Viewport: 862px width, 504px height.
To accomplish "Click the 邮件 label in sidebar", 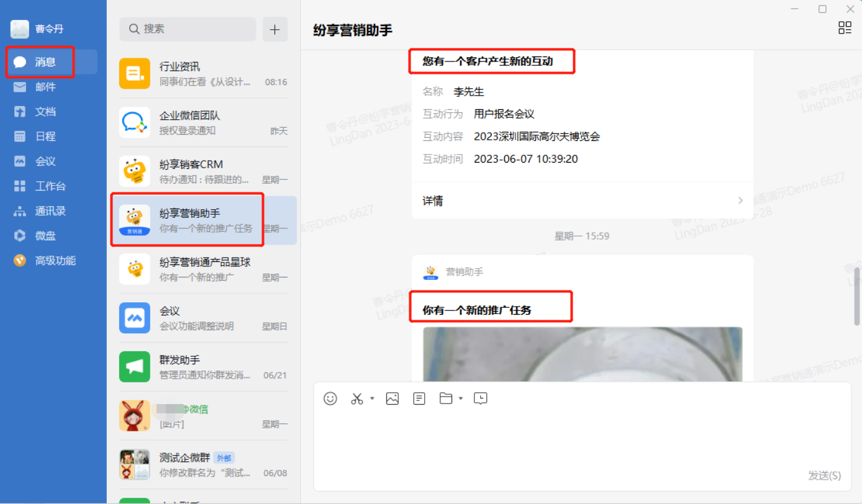I will (x=45, y=87).
